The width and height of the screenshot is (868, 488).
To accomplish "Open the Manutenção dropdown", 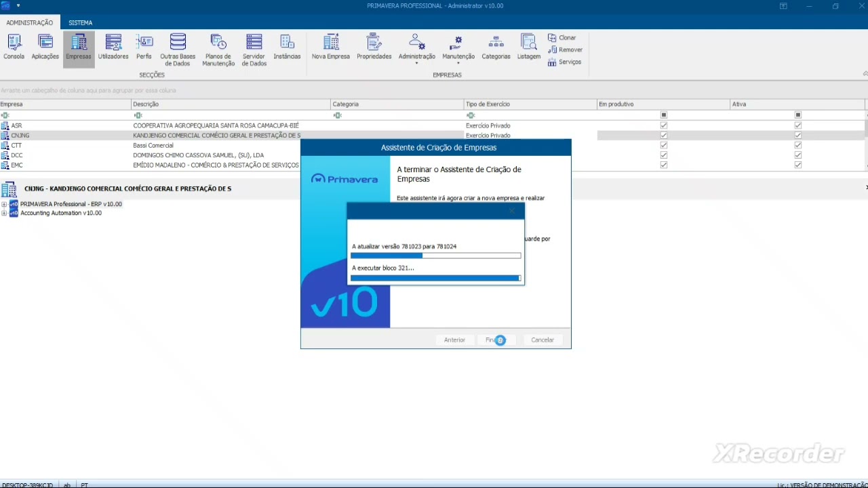I will [x=458, y=49].
